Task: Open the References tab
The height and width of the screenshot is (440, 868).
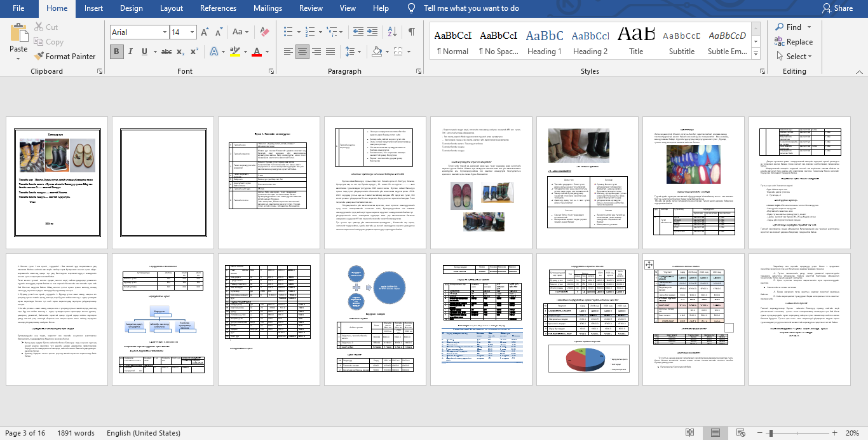Action: [218, 8]
